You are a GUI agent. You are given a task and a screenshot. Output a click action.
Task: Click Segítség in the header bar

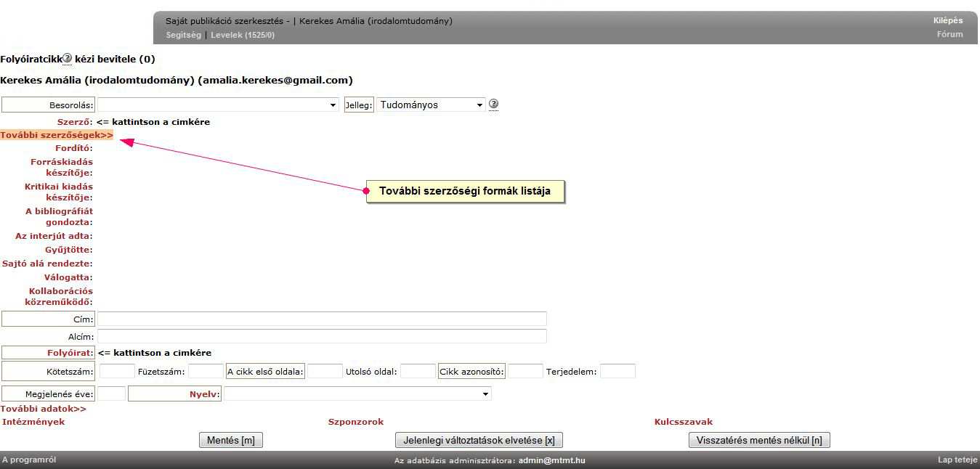(x=183, y=35)
